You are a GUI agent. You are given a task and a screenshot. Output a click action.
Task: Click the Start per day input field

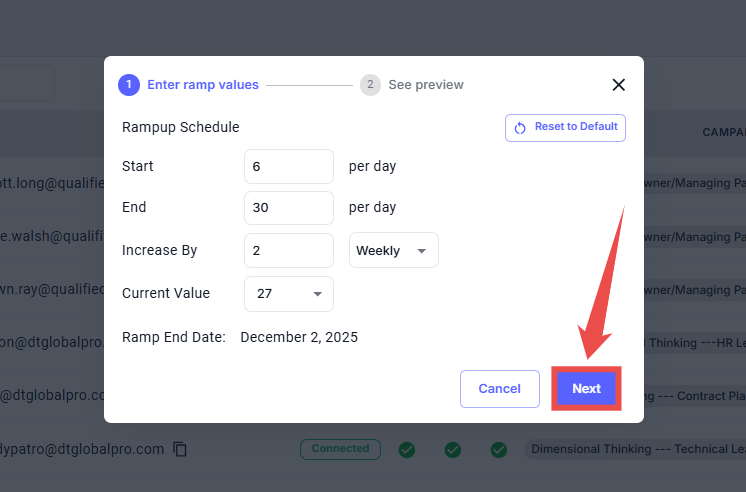(288, 166)
